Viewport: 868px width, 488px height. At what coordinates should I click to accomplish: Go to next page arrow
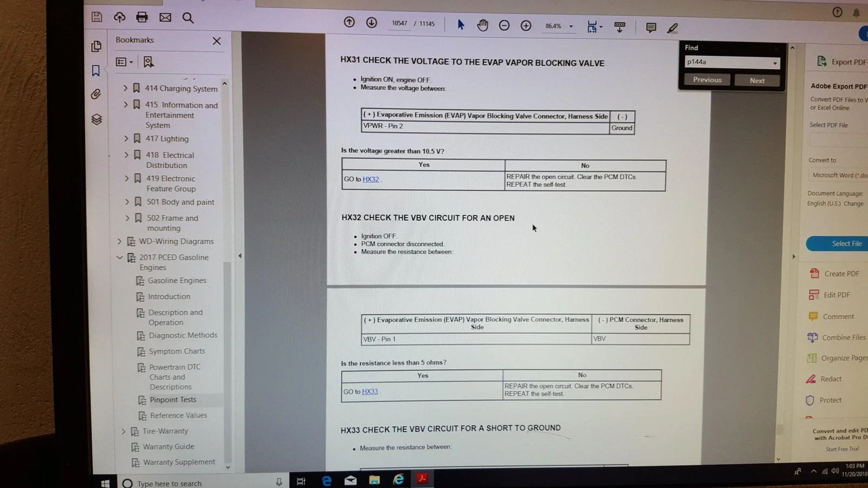click(372, 22)
